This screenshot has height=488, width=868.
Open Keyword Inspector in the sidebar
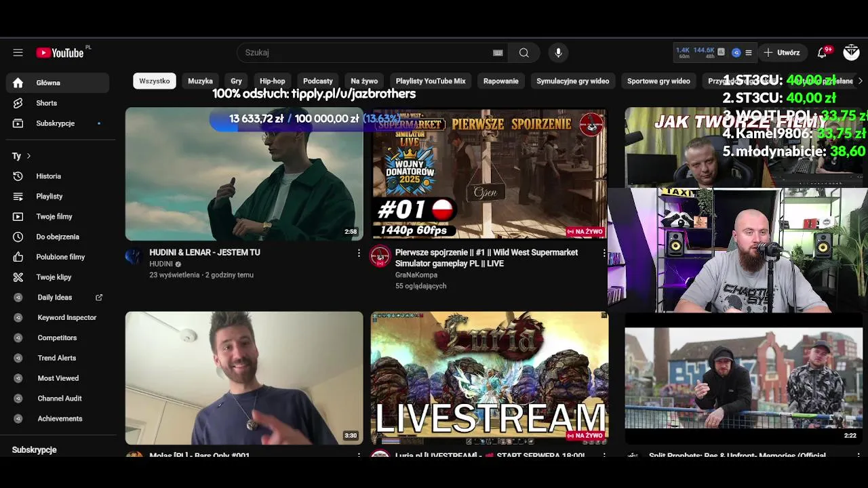click(58, 318)
